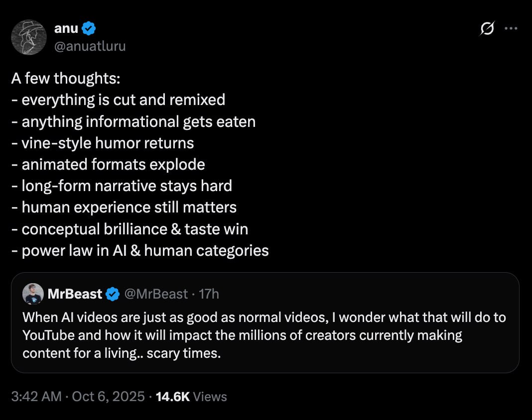532x420 pixels.
Task: Click MrBeast's verified checkmark badge
Action: [x=112, y=294]
